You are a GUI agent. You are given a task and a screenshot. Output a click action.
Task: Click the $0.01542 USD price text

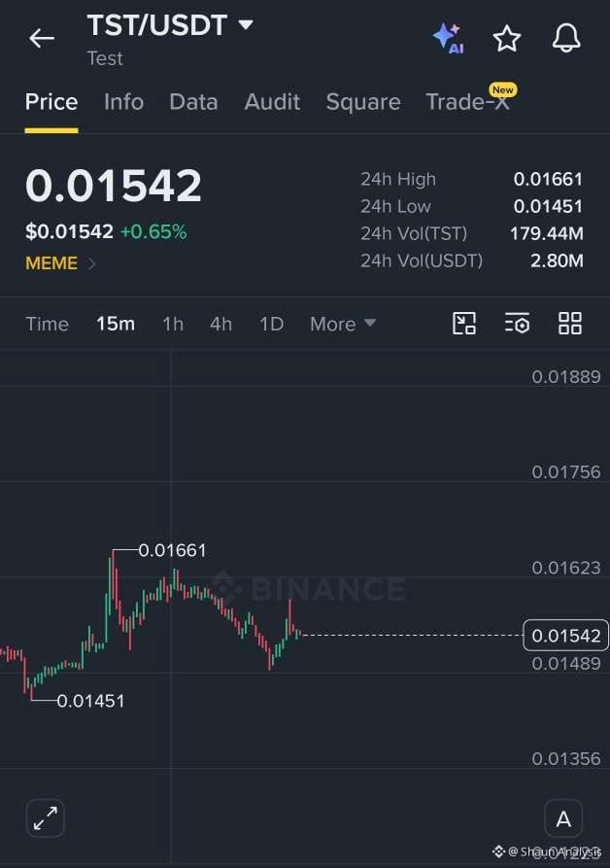coord(69,231)
